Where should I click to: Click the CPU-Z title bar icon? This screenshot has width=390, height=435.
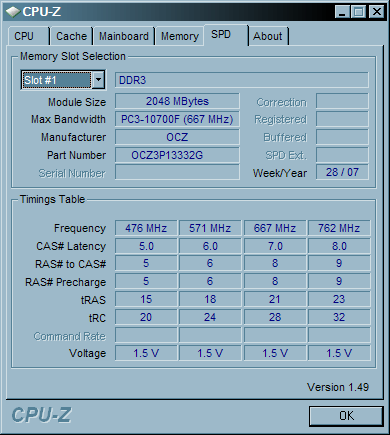13,12
